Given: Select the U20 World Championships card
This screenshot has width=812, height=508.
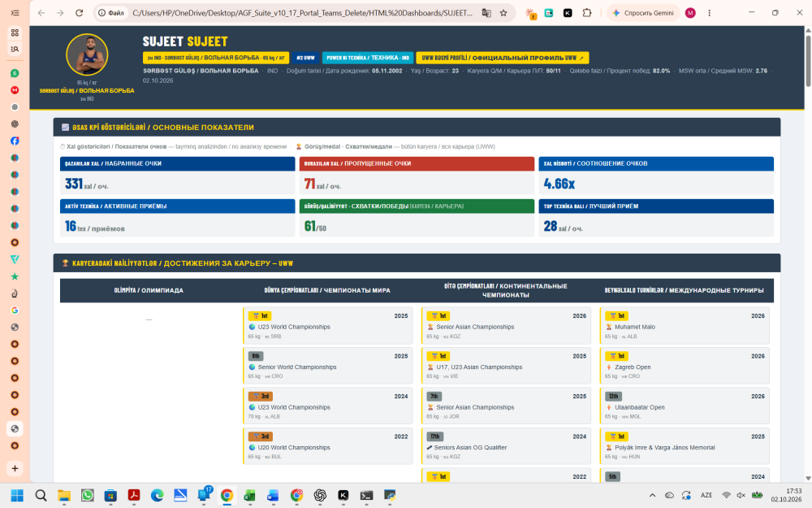Looking at the screenshot, I should click(x=328, y=445).
